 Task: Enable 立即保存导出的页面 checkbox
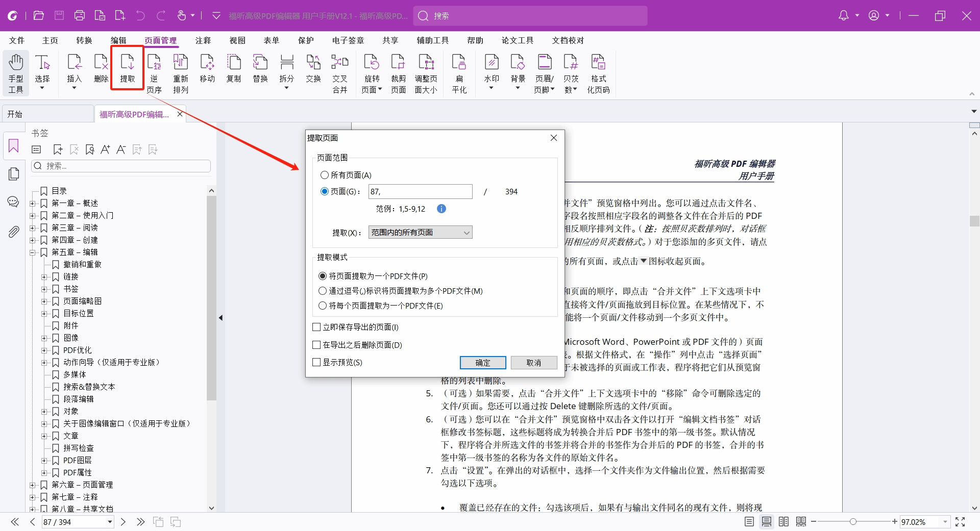click(316, 327)
